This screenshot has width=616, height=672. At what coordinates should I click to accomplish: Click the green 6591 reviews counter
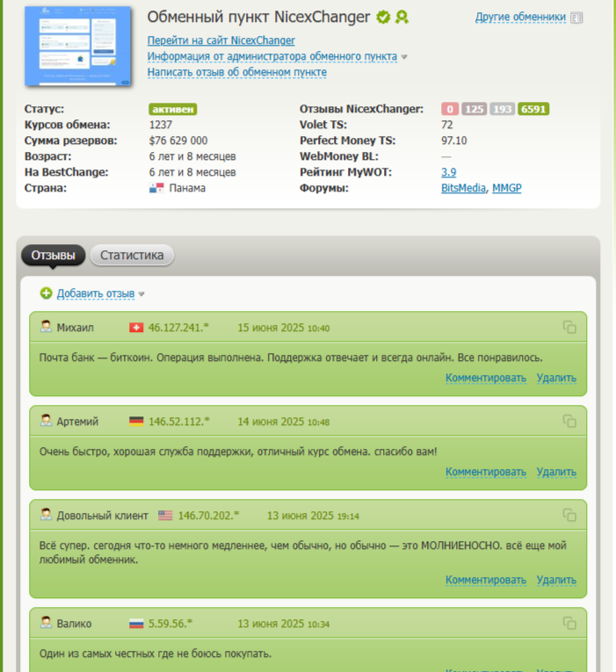533,109
